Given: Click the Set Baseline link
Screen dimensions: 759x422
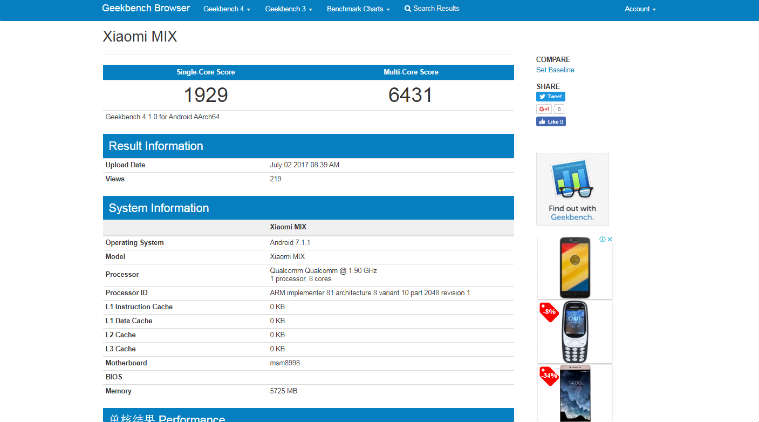Looking at the screenshot, I should pos(555,70).
